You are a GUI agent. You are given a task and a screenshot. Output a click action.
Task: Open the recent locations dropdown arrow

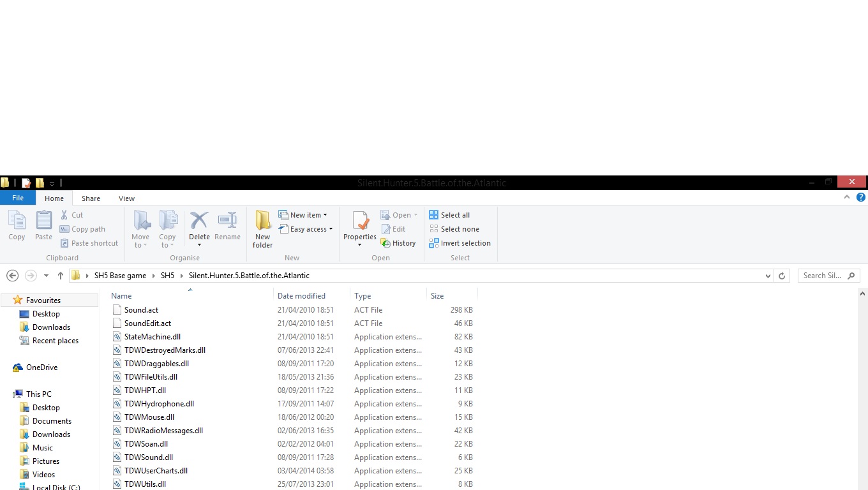click(x=46, y=276)
